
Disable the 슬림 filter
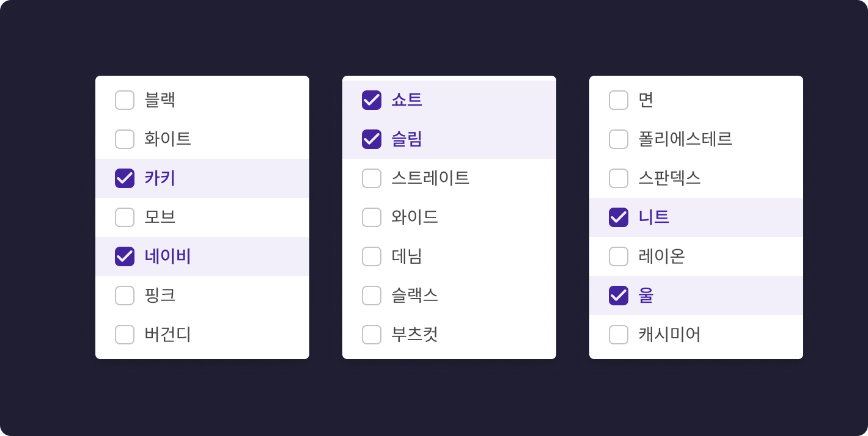[x=372, y=139]
